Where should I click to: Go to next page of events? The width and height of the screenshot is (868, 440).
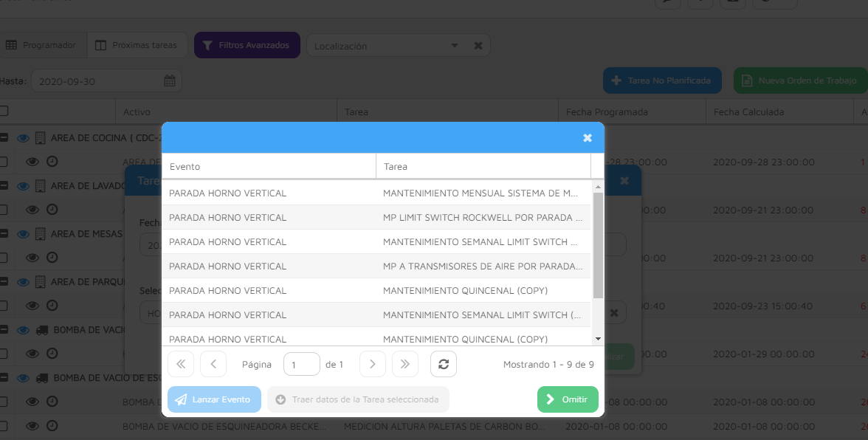point(372,364)
